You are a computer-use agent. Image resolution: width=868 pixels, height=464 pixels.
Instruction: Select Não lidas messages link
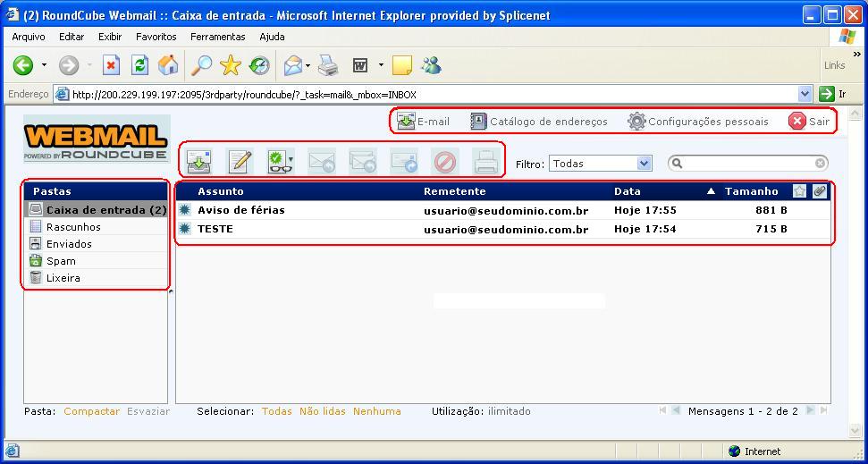tap(322, 411)
